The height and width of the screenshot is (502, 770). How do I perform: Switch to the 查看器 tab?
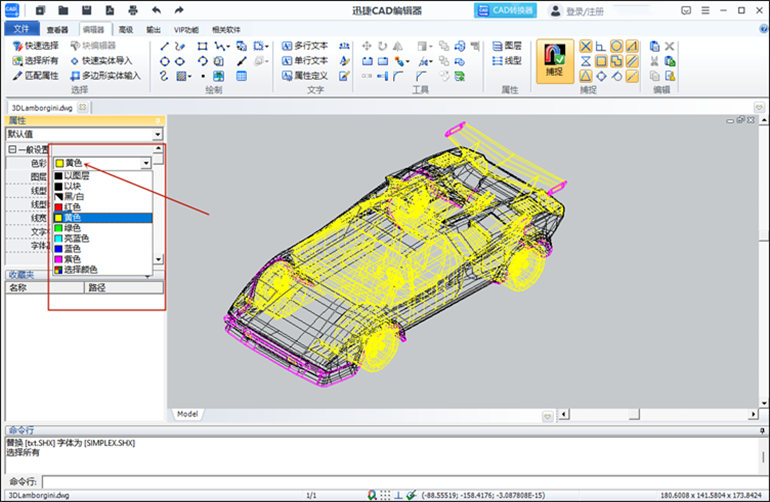click(x=57, y=30)
